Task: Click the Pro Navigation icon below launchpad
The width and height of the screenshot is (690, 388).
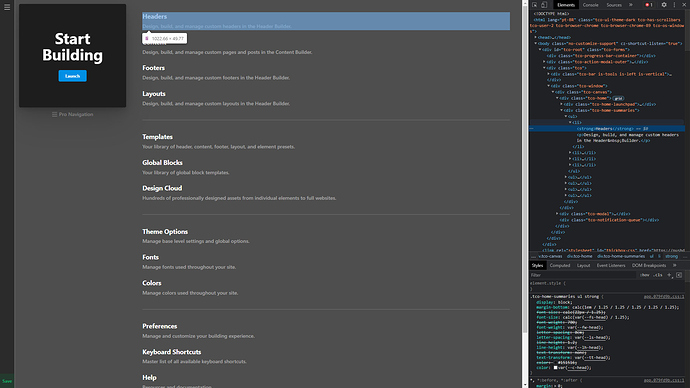Action: coord(55,114)
